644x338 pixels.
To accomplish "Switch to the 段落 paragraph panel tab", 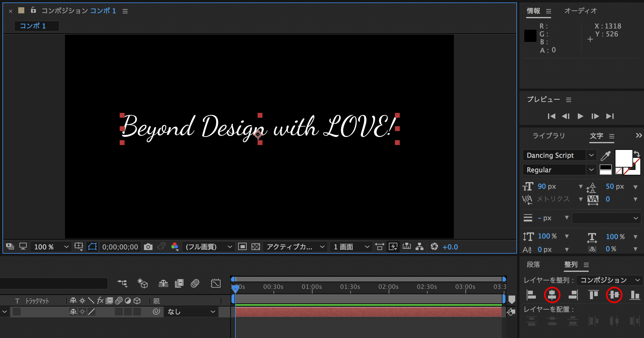I will pyautogui.click(x=534, y=265).
